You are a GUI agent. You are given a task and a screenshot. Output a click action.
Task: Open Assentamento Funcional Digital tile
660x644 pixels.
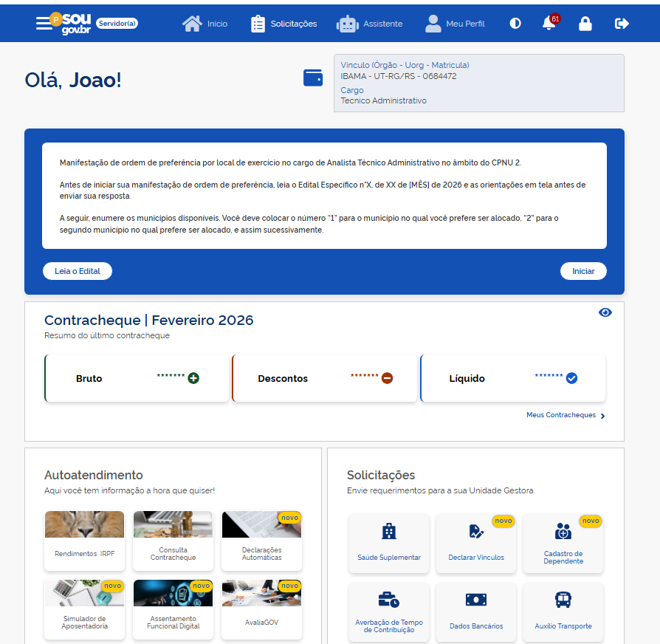point(173,609)
